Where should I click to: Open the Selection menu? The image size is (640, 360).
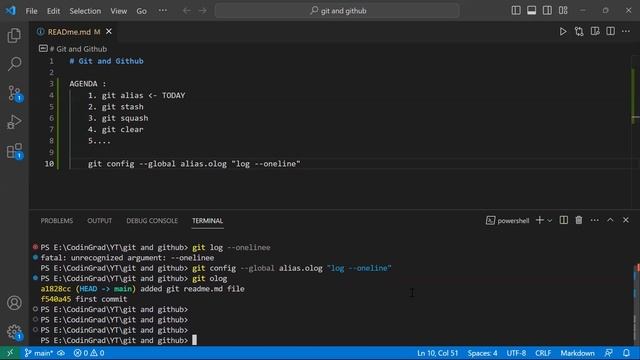coord(85,11)
